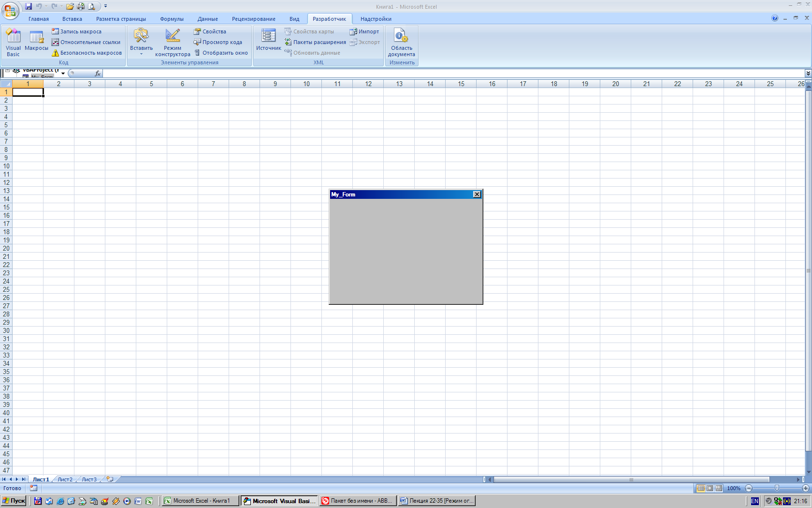Switch to the Главная tab
Screen dimensions: 812x508
tap(39, 19)
